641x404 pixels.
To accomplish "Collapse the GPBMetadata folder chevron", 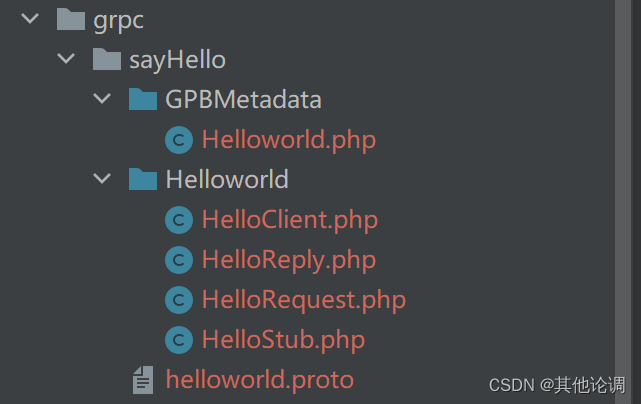I will tap(102, 98).
